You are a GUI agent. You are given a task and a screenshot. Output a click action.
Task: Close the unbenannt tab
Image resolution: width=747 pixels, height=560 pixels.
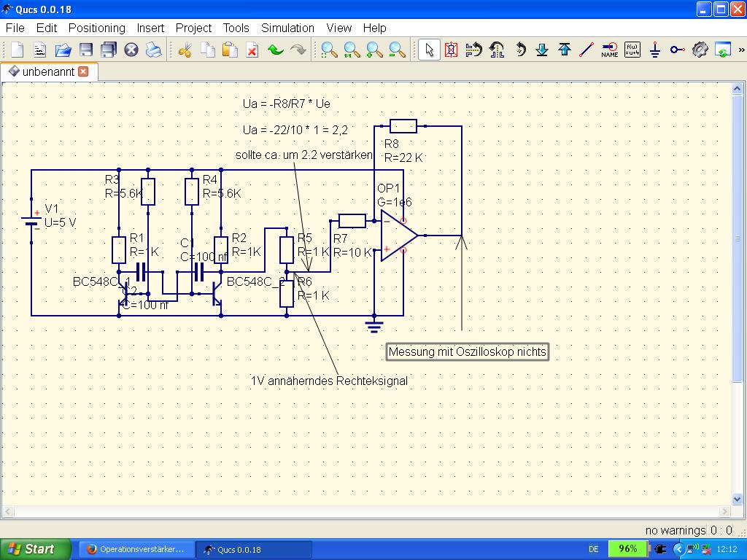pos(83,71)
